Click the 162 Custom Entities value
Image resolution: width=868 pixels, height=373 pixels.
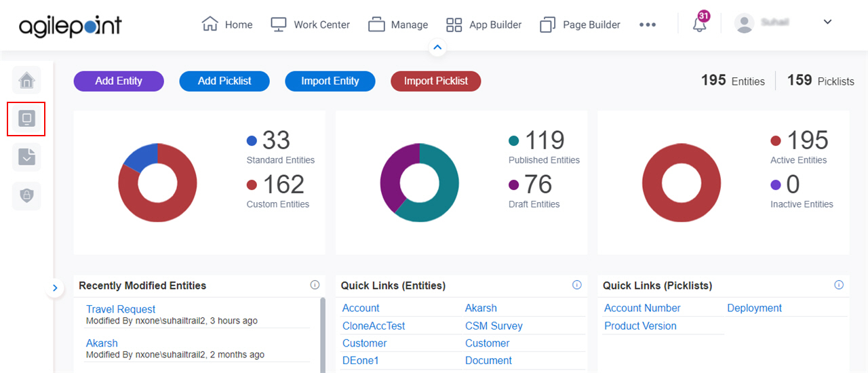[x=283, y=184]
